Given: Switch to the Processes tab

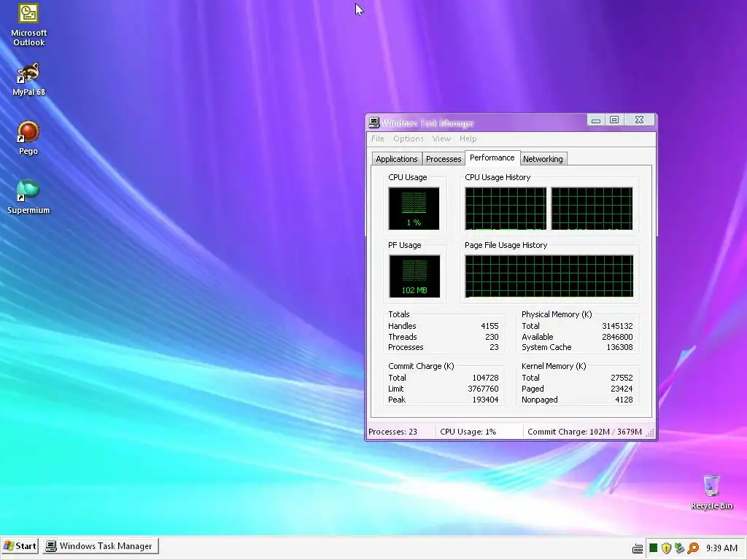Looking at the screenshot, I should click(444, 159).
